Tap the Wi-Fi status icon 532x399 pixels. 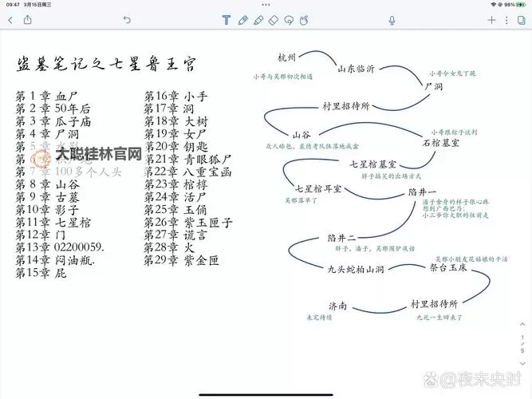tap(494, 5)
